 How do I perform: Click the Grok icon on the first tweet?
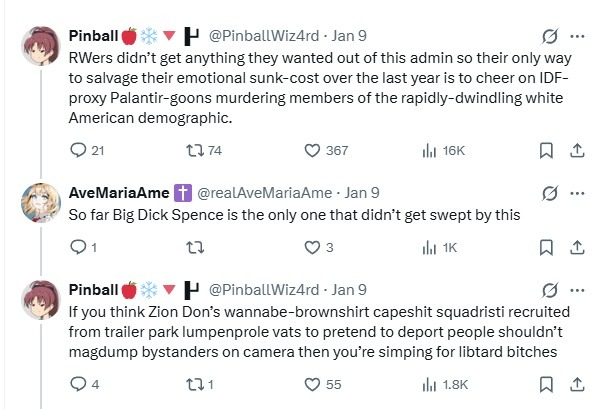(x=548, y=36)
